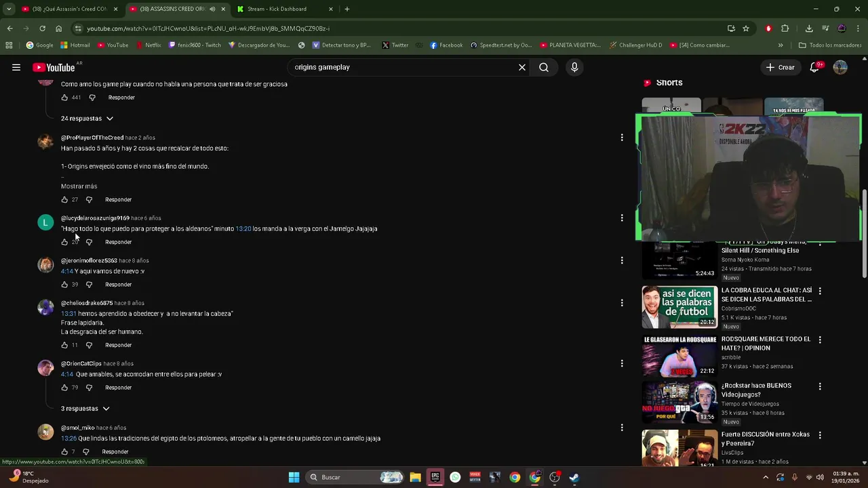Start voice search with microphone

pyautogui.click(x=574, y=67)
